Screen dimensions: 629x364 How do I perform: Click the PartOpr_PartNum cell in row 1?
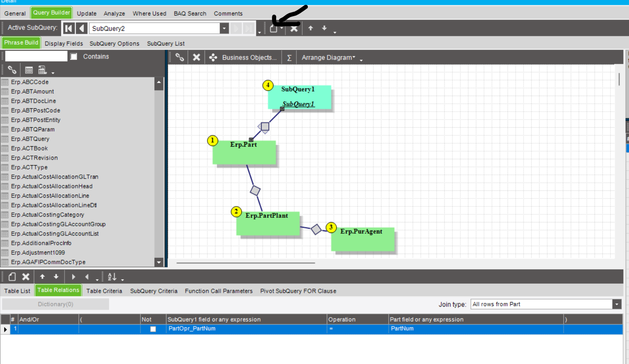tap(247, 329)
